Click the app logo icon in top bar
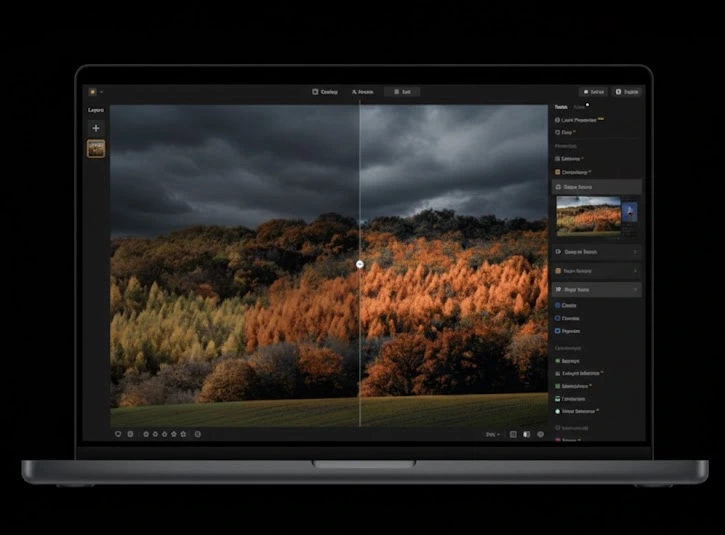Viewport: 725px width, 535px height. (92, 92)
